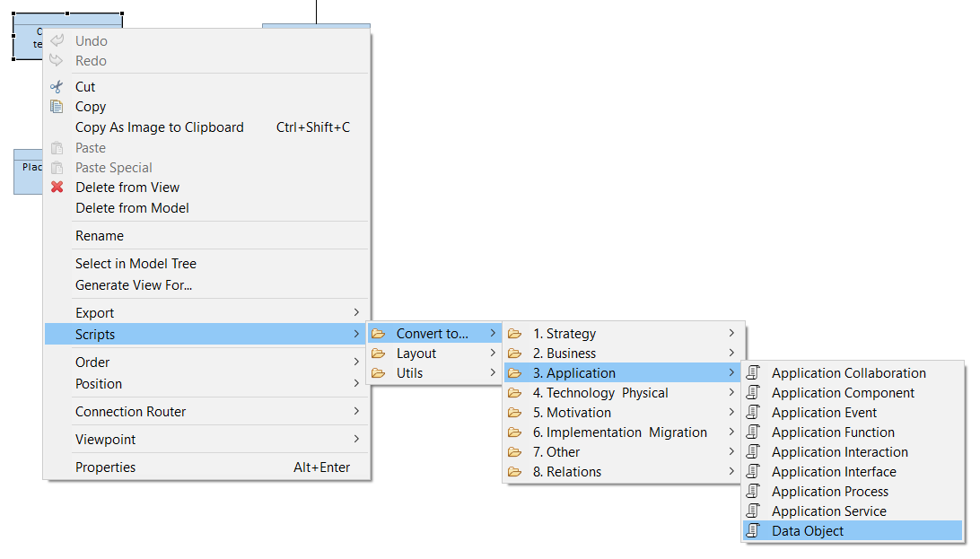The height and width of the screenshot is (559, 980).
Task: Click the Paste clipboard icon
Action: coord(57,148)
